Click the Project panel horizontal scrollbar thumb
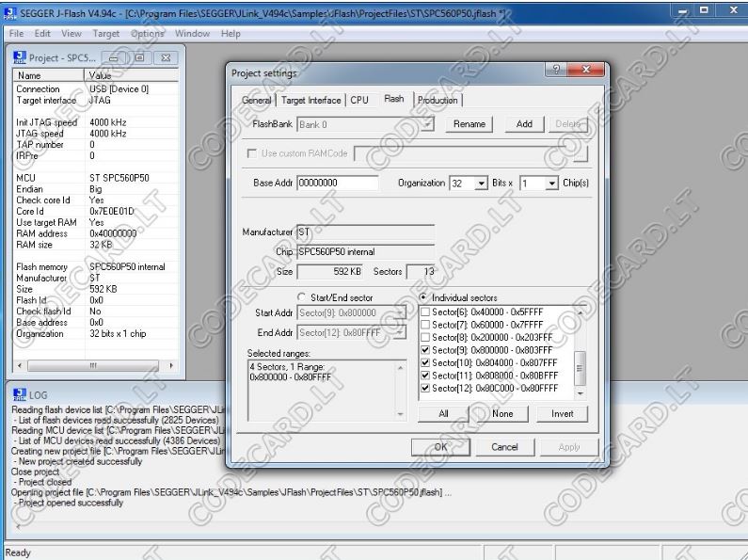 (93, 365)
